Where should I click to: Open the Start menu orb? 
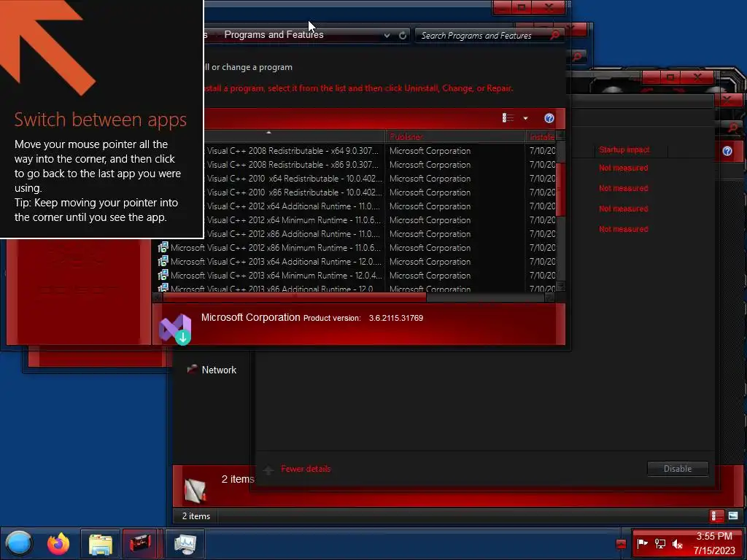coord(19,543)
